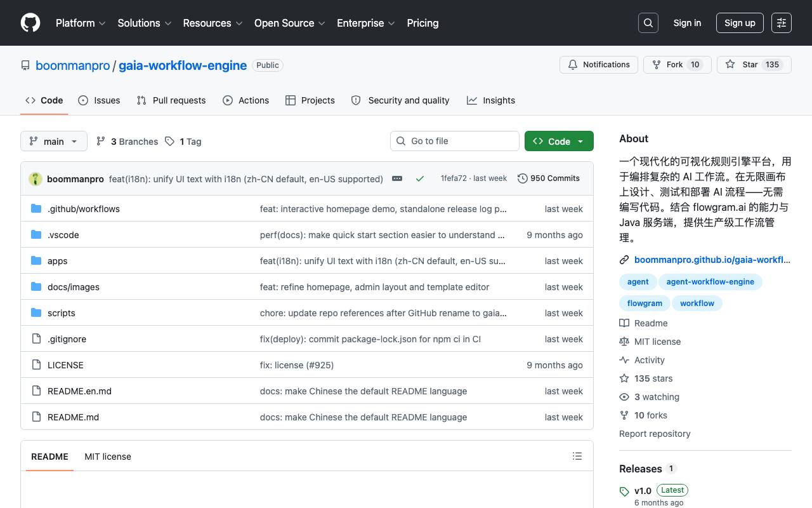Open the green Code dropdown button
Viewport: 812px width, 508px height.
pos(559,141)
